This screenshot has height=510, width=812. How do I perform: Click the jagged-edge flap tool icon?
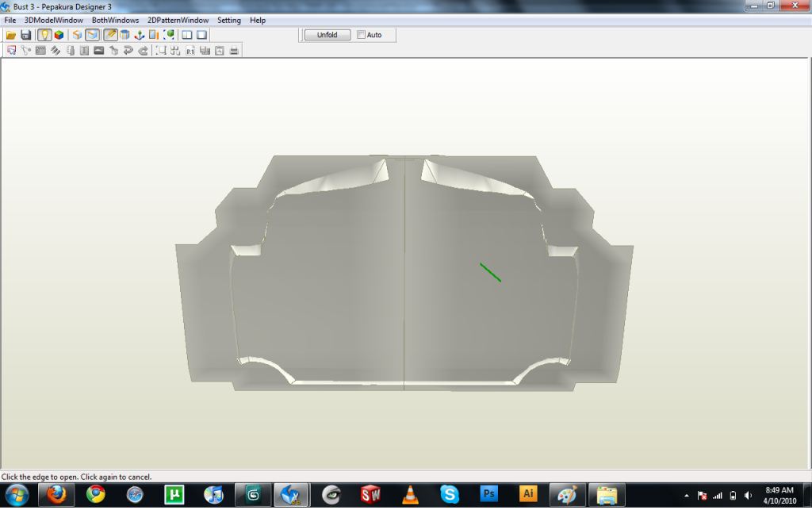40,50
